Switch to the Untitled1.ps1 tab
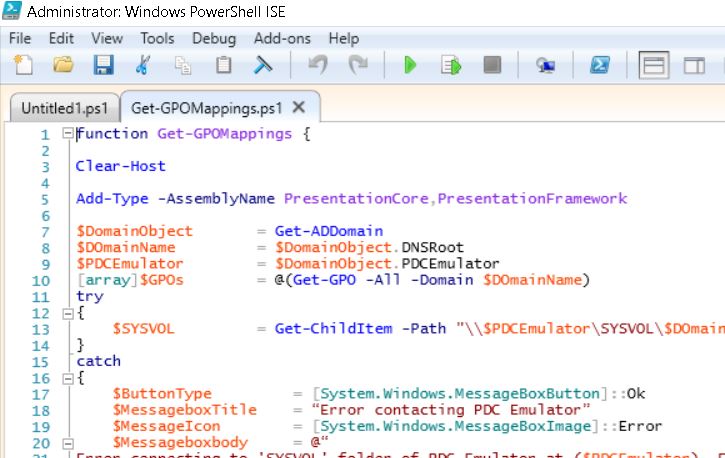 (64, 108)
